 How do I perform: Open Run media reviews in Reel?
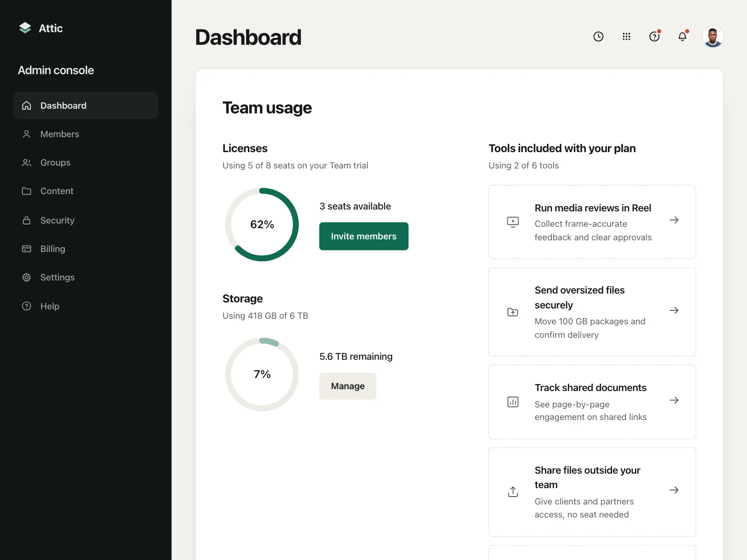(592, 222)
